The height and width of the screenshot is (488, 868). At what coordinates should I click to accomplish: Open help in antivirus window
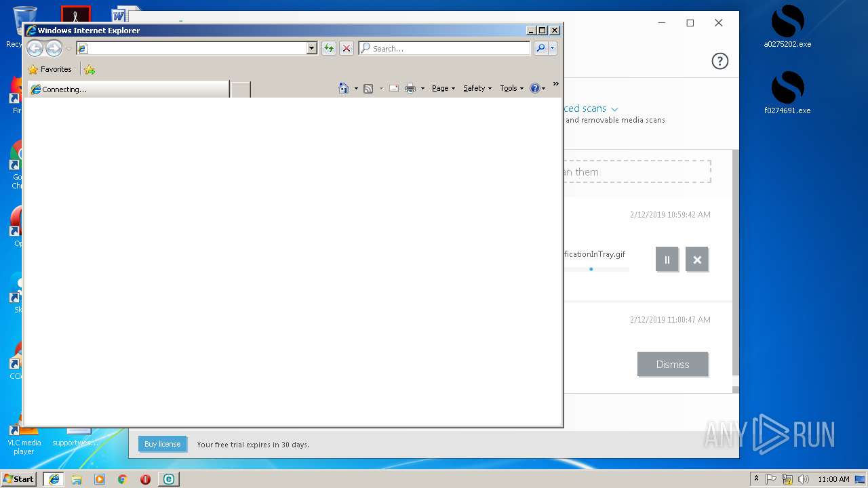(719, 61)
